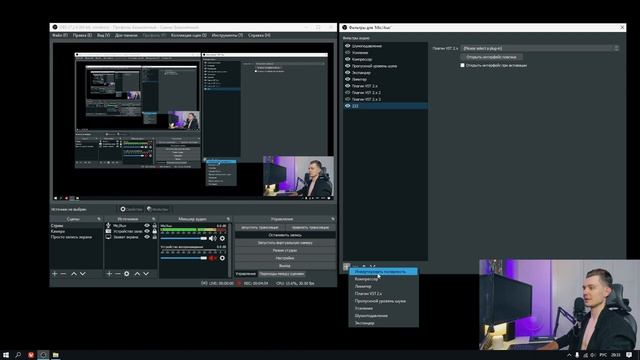Mute the Mic/Aux speaker icon
The width and height of the screenshot is (640, 360).
click(x=213, y=238)
